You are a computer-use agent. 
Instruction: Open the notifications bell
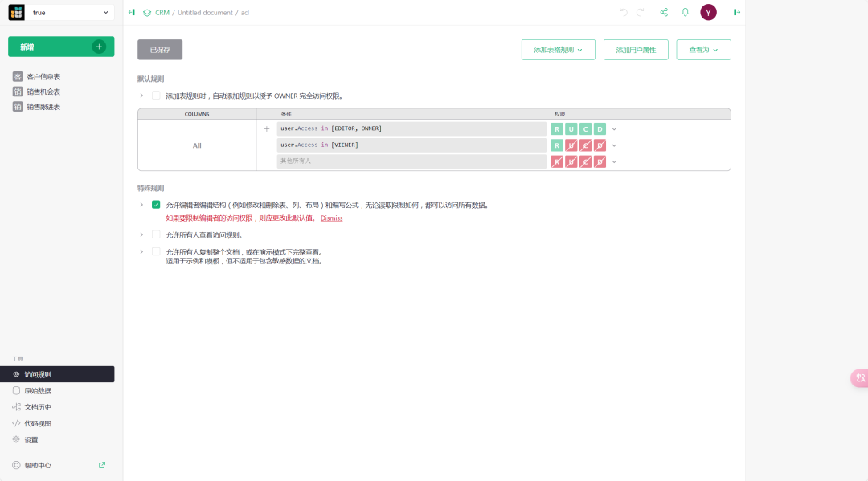point(686,12)
